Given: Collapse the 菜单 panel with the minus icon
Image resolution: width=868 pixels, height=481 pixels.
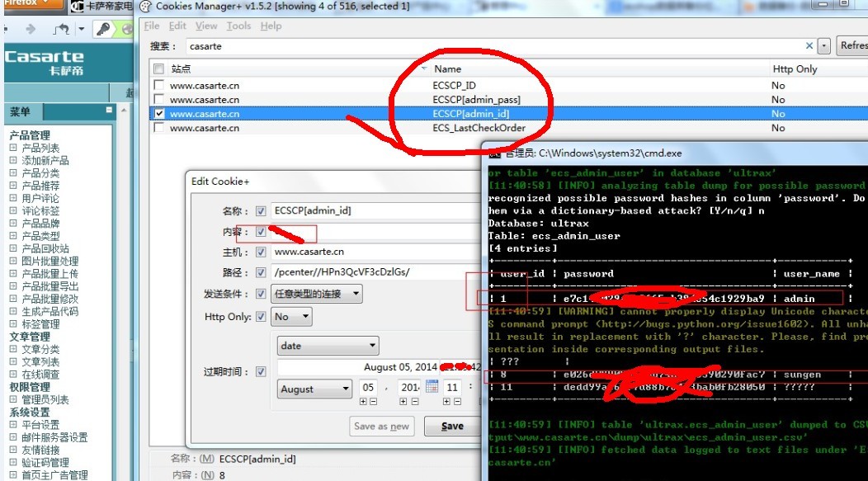Looking at the screenshot, I should pyautogui.click(x=109, y=111).
